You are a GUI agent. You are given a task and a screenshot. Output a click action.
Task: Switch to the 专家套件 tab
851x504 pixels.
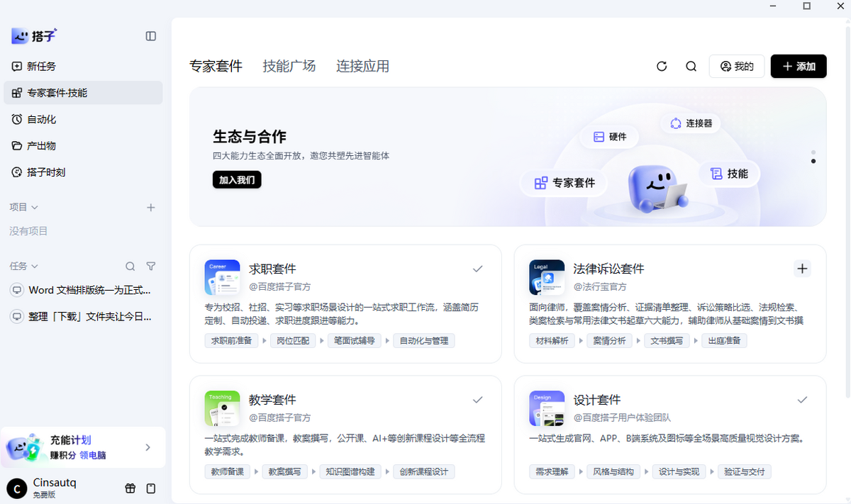point(216,67)
